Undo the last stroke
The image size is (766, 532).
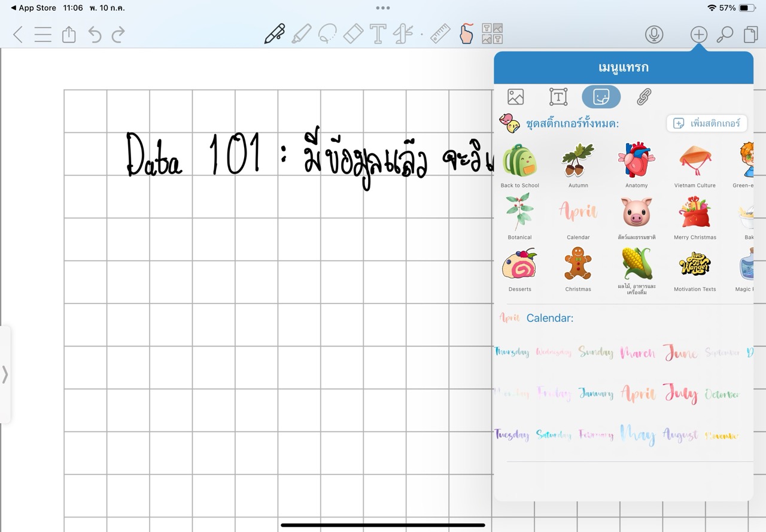point(95,35)
